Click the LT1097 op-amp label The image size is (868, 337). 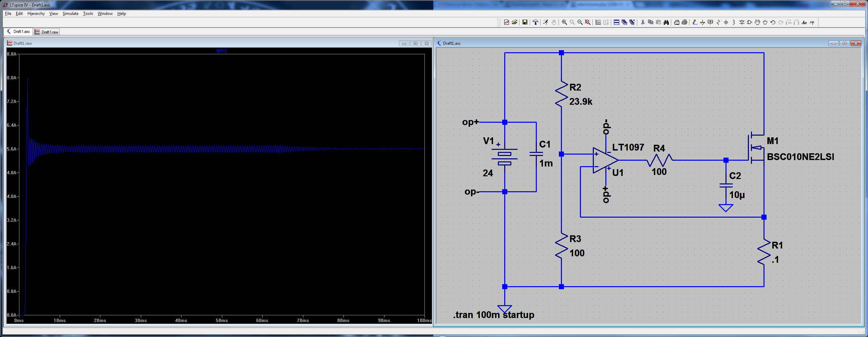click(x=628, y=147)
